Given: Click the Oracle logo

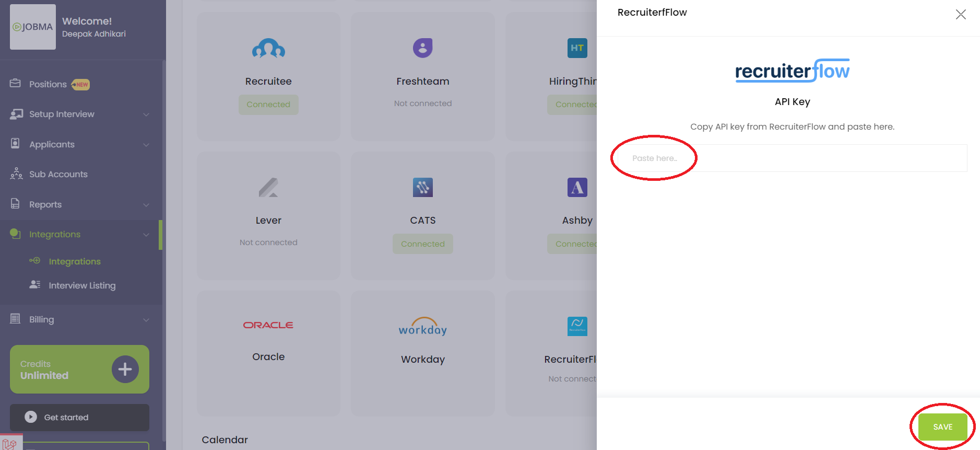Looking at the screenshot, I should (x=268, y=325).
